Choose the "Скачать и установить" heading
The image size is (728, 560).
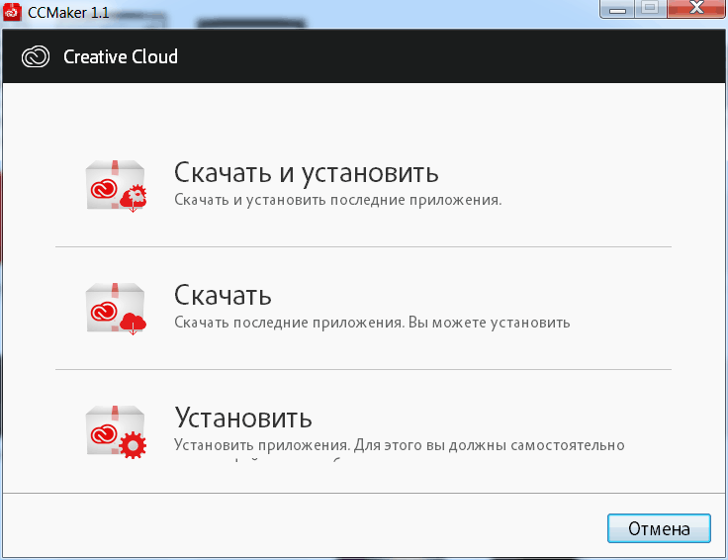point(306,173)
